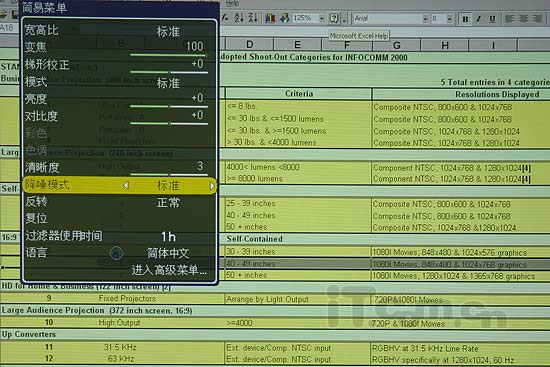This screenshot has height=367, width=550.
Task: Select 进入高级菜单 advanced menu entry
Action: [x=169, y=270]
